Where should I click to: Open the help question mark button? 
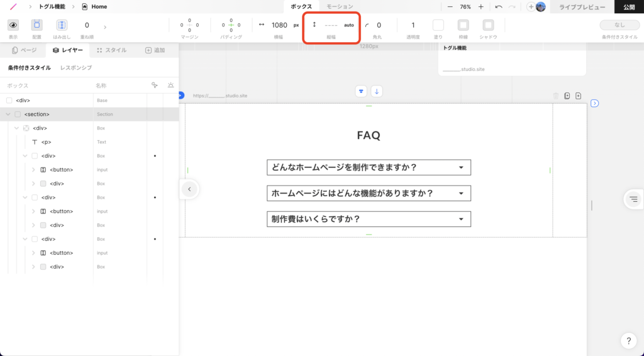tap(629, 340)
